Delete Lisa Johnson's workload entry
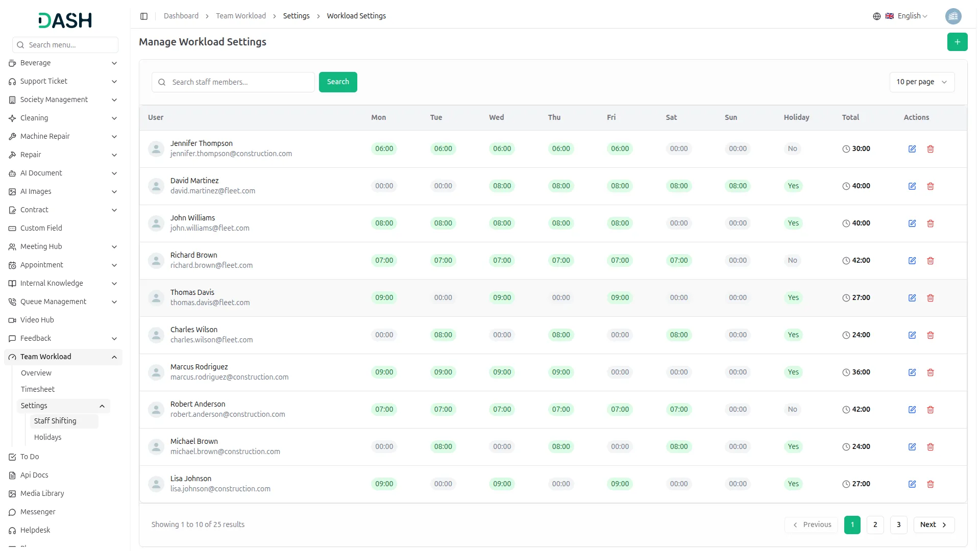 (930, 484)
